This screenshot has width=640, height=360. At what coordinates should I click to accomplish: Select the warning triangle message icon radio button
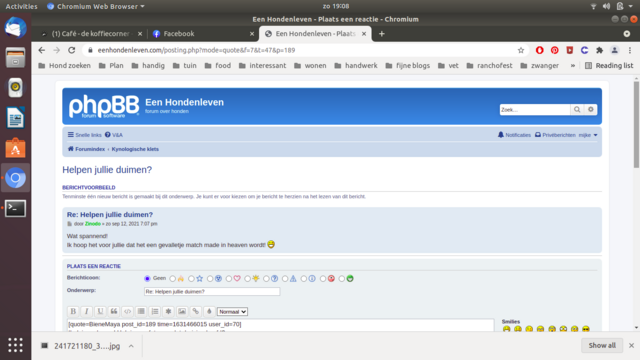[285, 279]
